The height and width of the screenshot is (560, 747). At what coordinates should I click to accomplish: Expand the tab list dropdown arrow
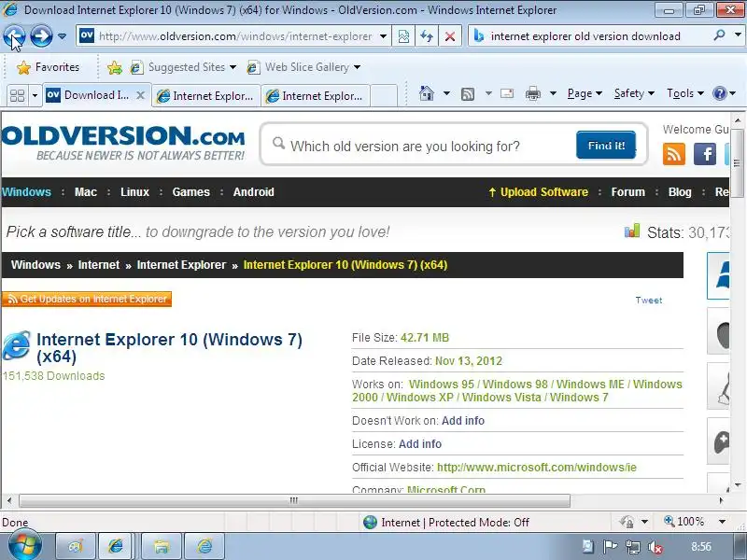point(35,95)
